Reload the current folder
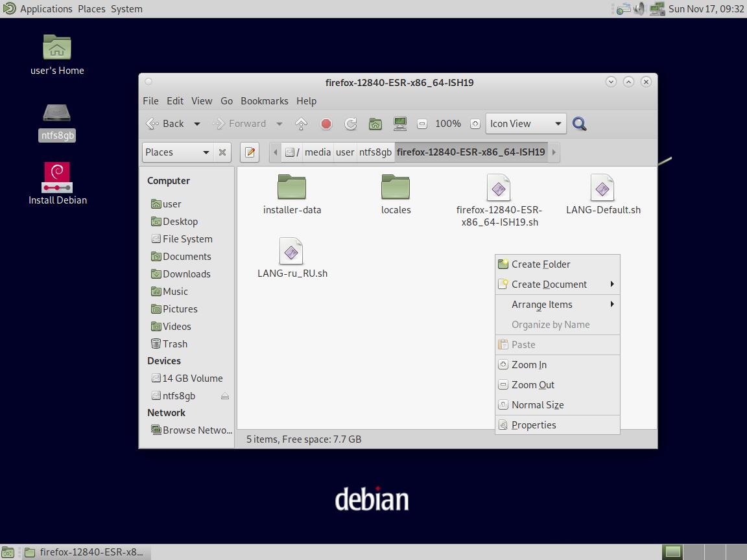This screenshot has width=747, height=560. [x=351, y=124]
